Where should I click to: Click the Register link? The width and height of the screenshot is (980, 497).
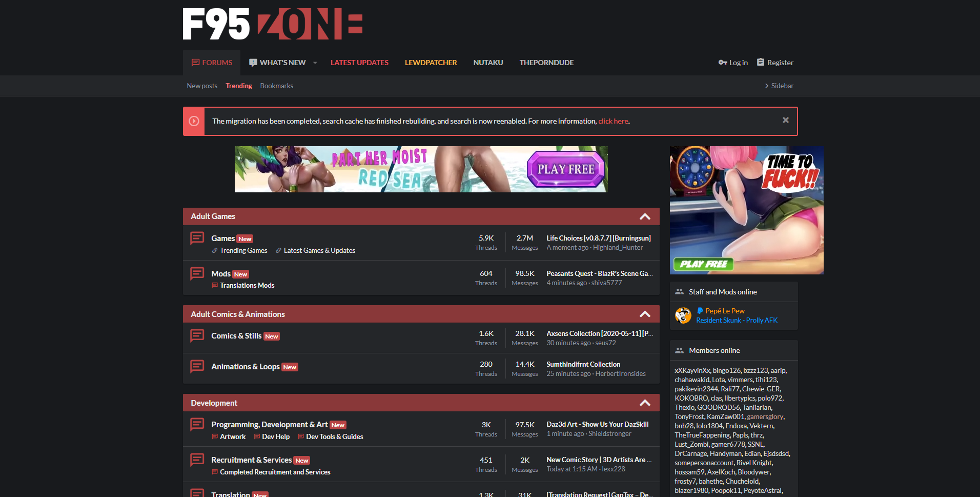[x=775, y=63]
